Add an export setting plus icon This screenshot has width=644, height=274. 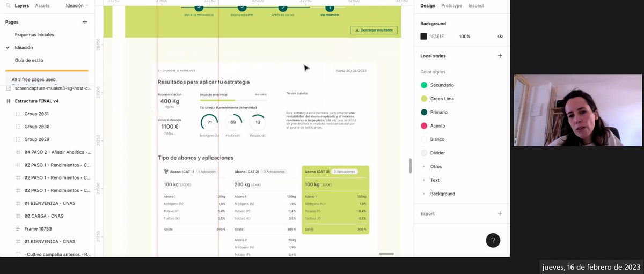[500, 213]
